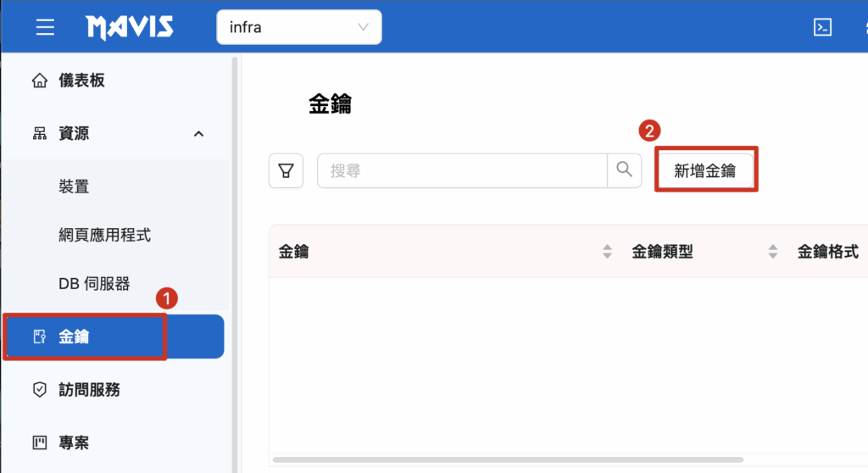Click the 專案 board icon
This screenshot has height=473, width=868.
(39, 442)
